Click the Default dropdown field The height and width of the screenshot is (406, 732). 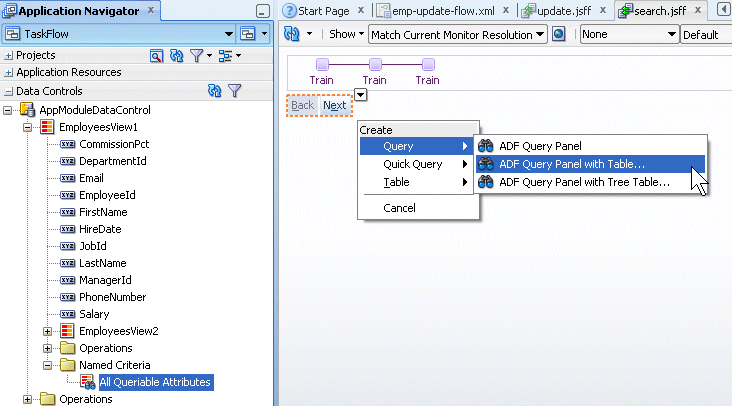coord(706,35)
